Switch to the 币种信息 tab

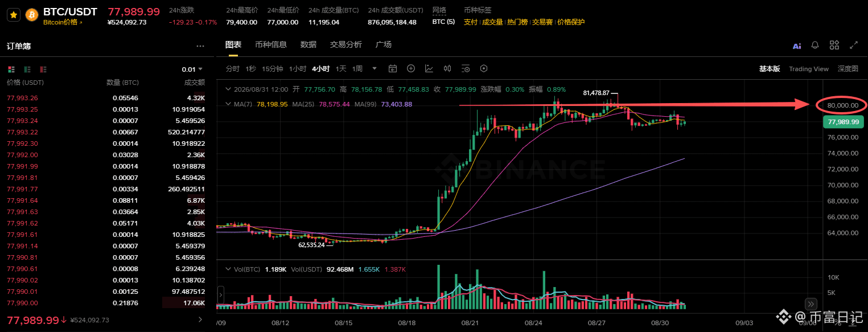271,45
